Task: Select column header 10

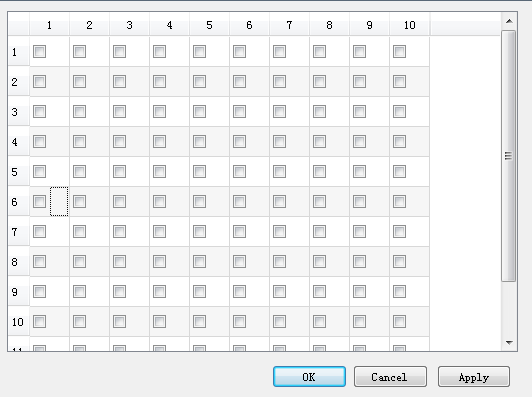Action: [410, 25]
